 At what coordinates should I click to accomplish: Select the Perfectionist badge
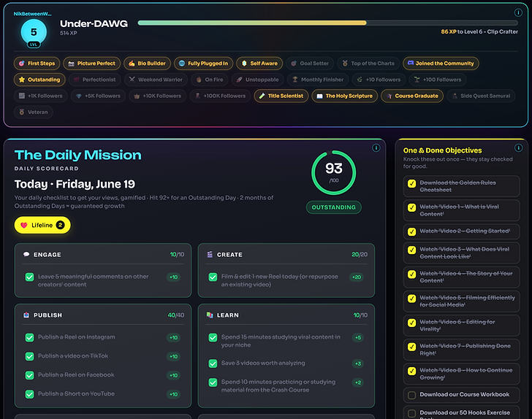tap(95, 80)
